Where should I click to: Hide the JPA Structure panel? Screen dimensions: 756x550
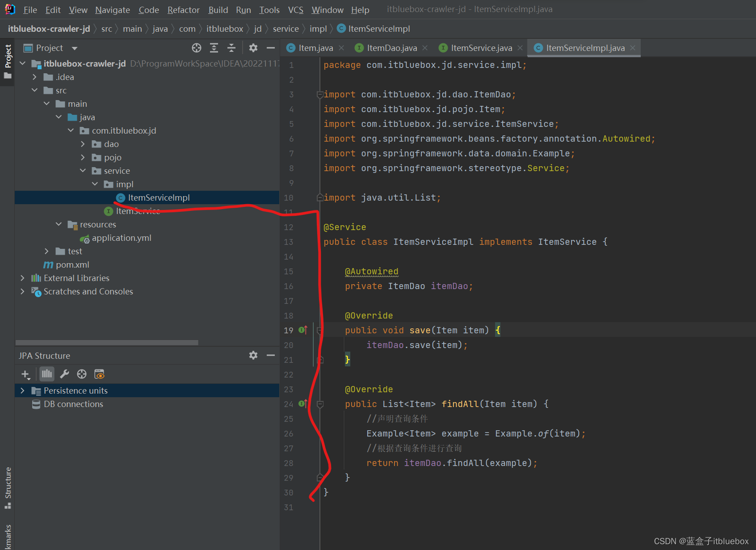tap(271, 355)
